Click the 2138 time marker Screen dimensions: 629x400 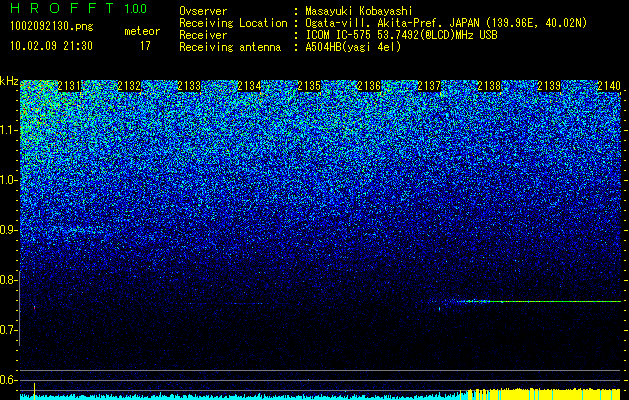(x=489, y=86)
